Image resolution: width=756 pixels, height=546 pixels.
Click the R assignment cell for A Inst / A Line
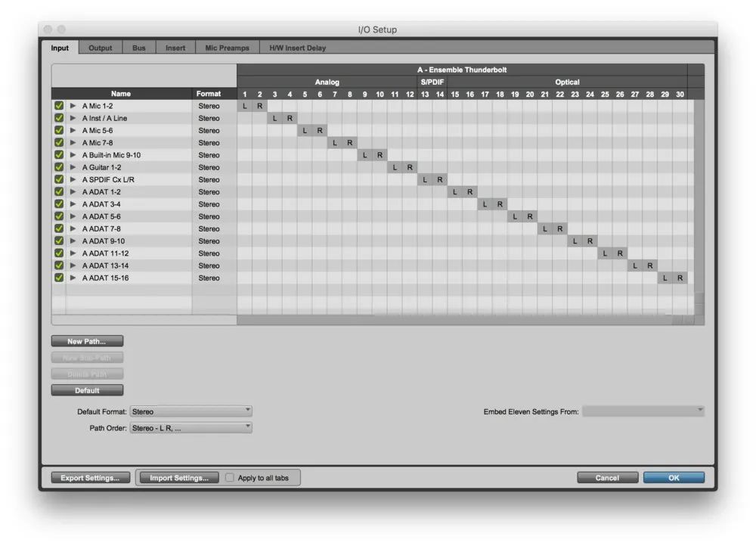click(x=290, y=119)
